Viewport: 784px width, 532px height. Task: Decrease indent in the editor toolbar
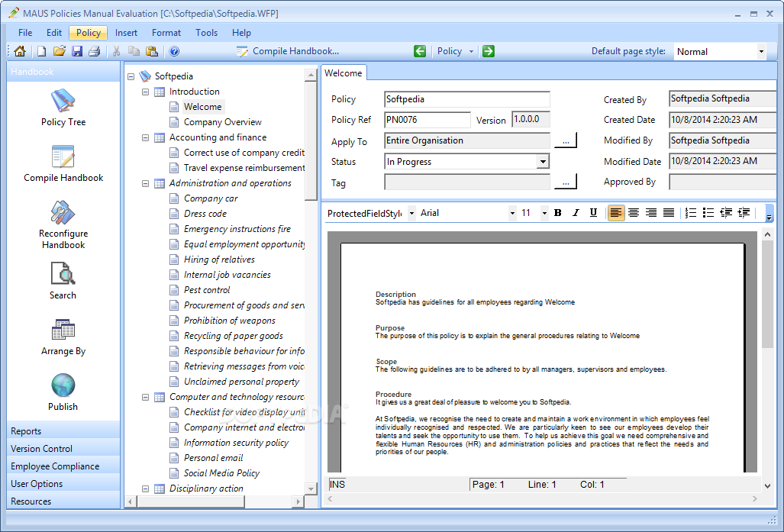726,213
